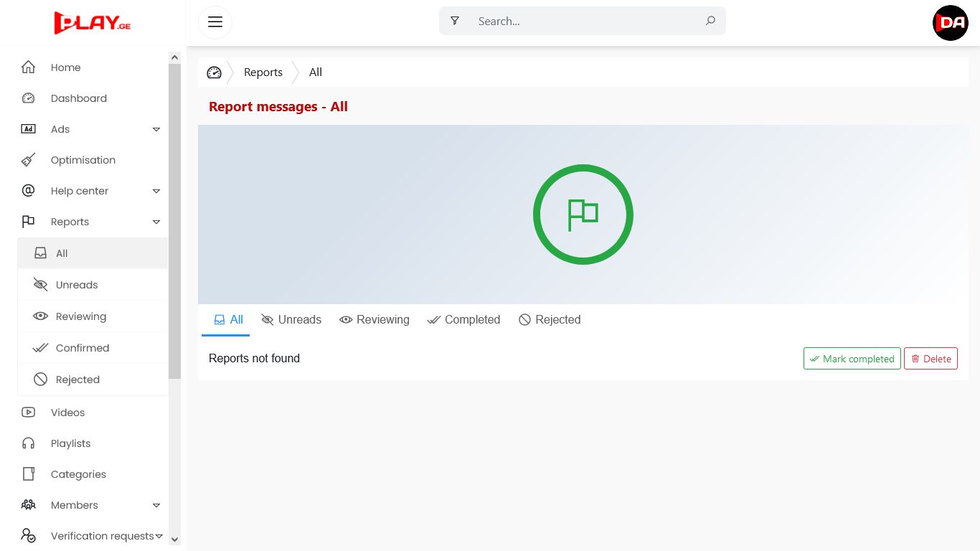Open Optimisation in the sidebar
This screenshot has height=551, width=980.
coord(83,160)
